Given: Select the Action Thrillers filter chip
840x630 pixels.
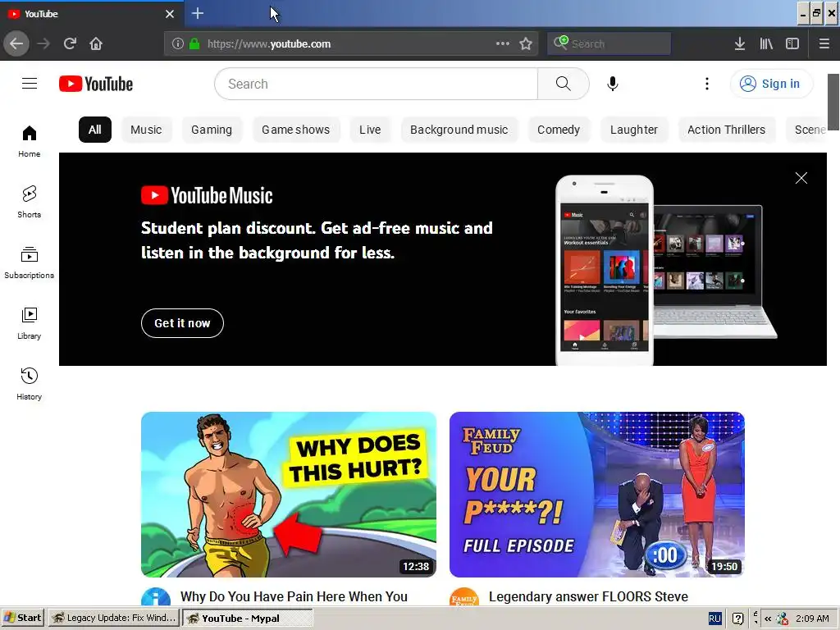Looking at the screenshot, I should [727, 130].
